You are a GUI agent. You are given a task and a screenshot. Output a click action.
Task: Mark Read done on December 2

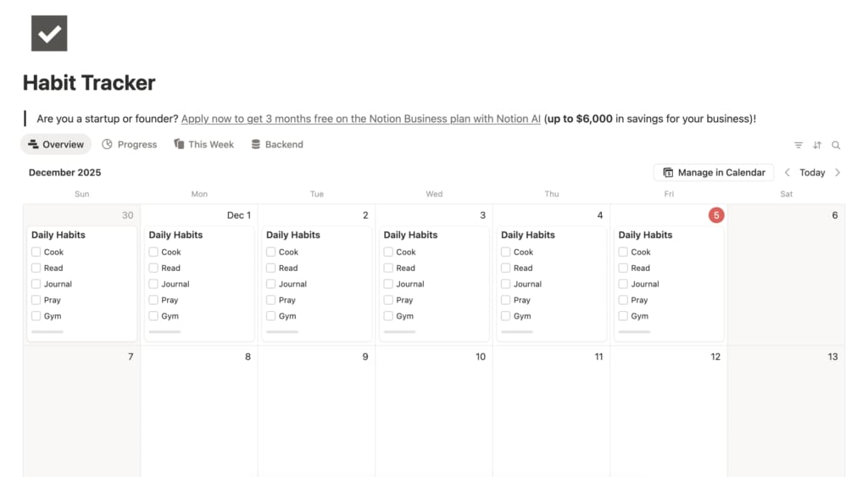coord(271,268)
